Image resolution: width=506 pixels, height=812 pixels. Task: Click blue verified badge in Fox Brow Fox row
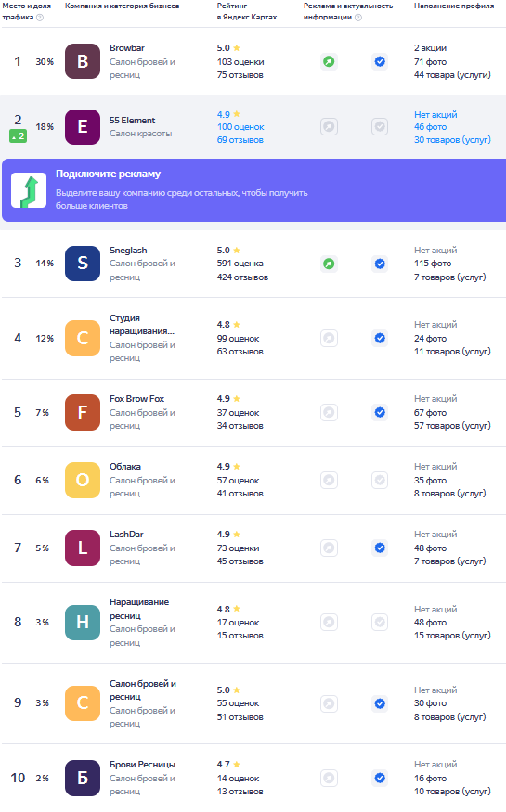coord(380,413)
